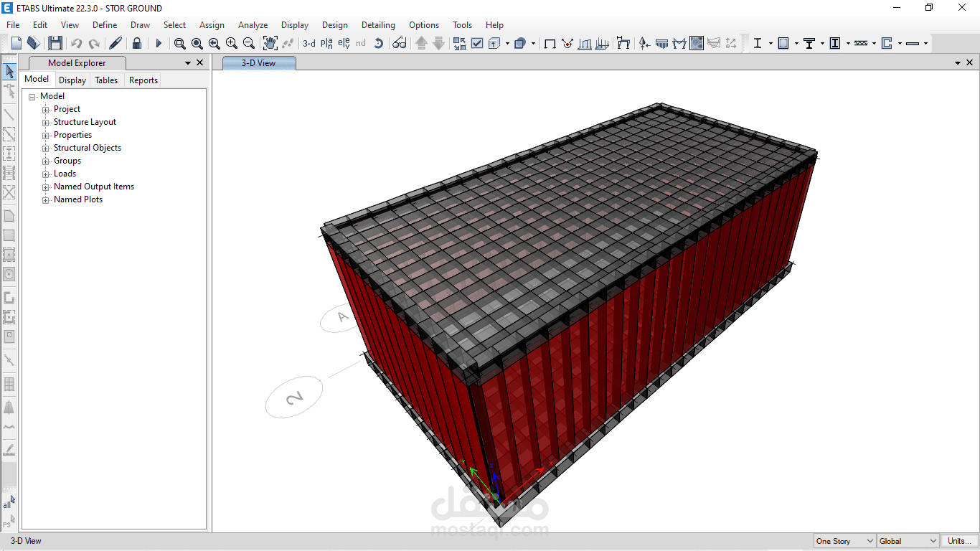Switch to the Display tab

(72, 80)
